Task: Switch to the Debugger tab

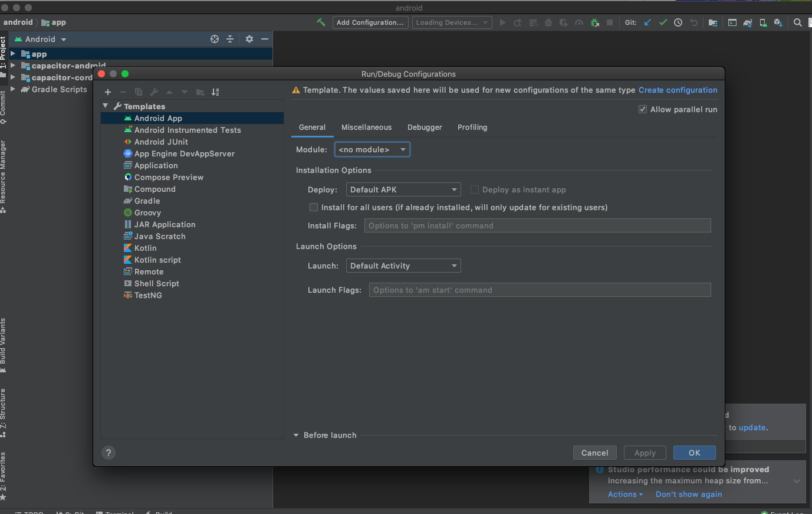Action: point(425,127)
